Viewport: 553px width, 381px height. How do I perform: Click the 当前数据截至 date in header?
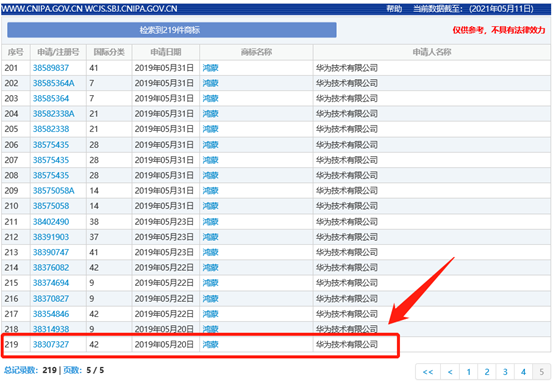(473, 8)
